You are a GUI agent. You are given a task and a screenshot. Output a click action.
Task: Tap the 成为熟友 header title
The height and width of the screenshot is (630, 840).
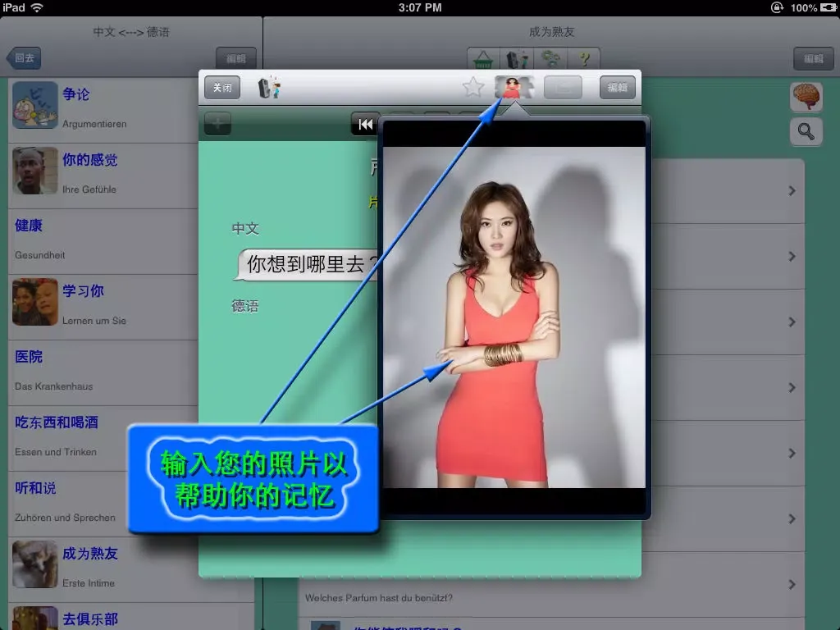point(552,32)
